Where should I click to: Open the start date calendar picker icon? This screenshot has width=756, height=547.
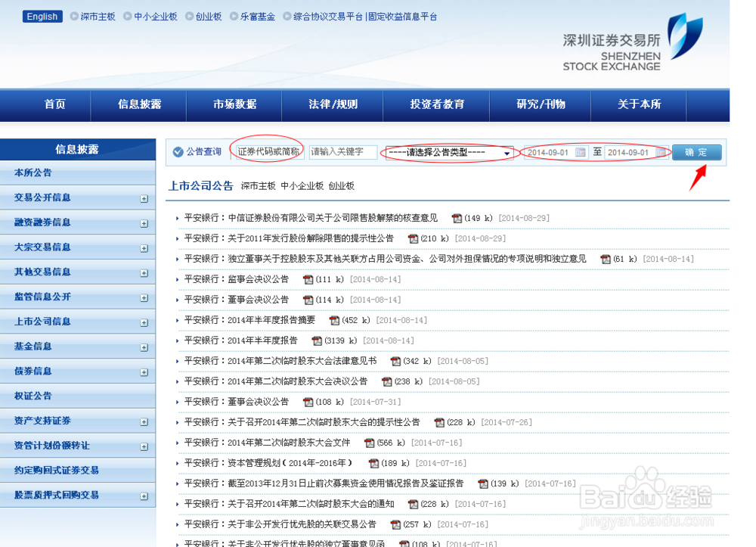click(581, 152)
